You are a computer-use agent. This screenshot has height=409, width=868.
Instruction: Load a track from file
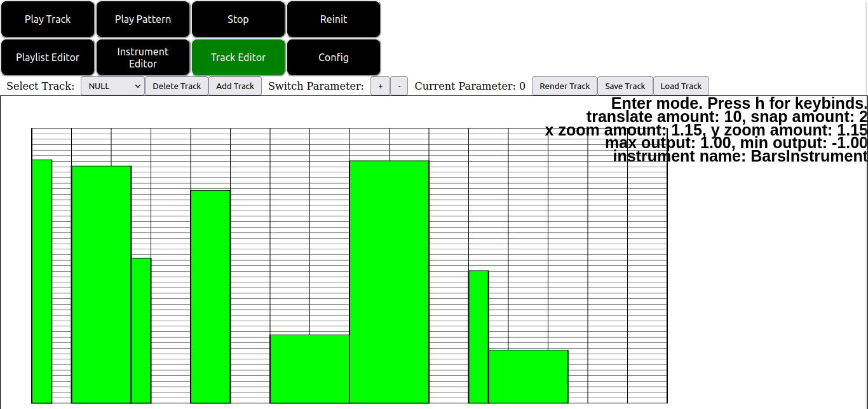point(681,86)
